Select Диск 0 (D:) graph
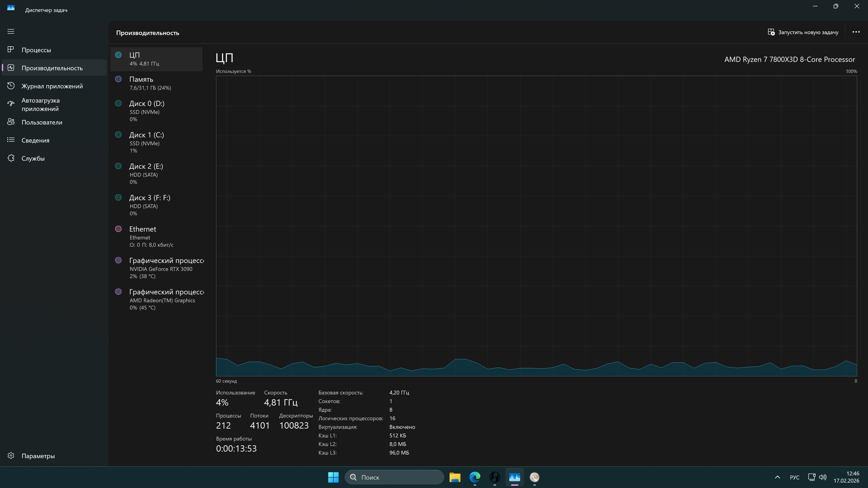The height and width of the screenshot is (488, 868). 156,111
